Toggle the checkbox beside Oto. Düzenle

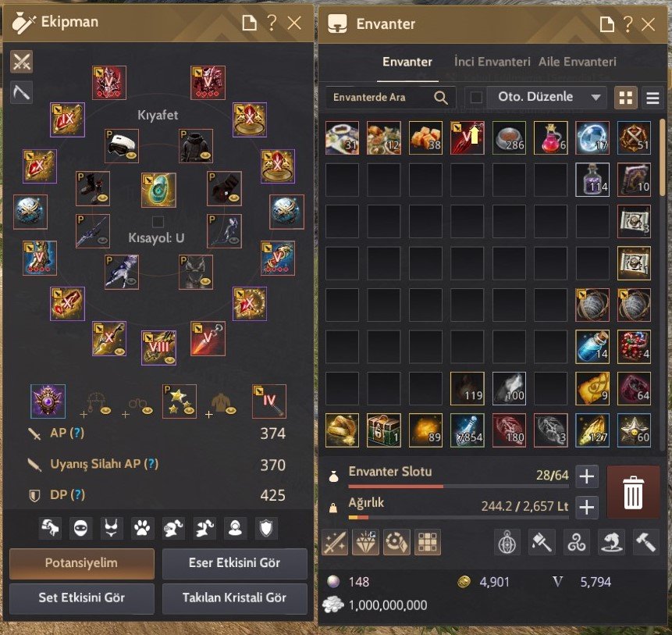[476, 98]
